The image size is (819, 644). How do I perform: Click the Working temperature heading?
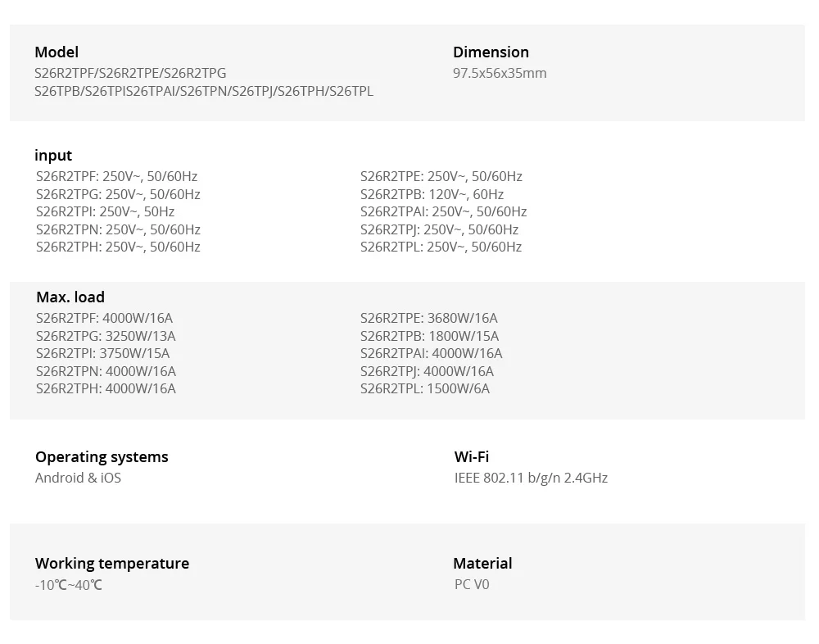click(111, 564)
